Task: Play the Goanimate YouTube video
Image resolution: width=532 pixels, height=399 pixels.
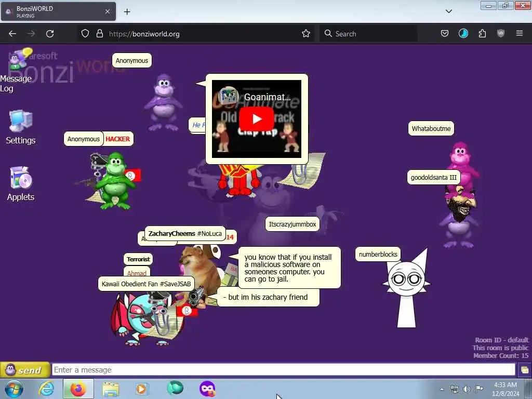Action: coord(257,119)
